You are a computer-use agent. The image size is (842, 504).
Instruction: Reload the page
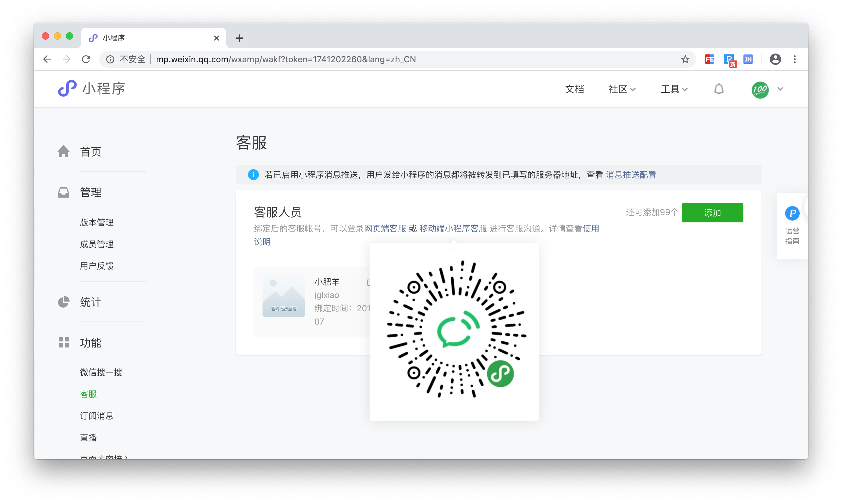click(x=86, y=60)
